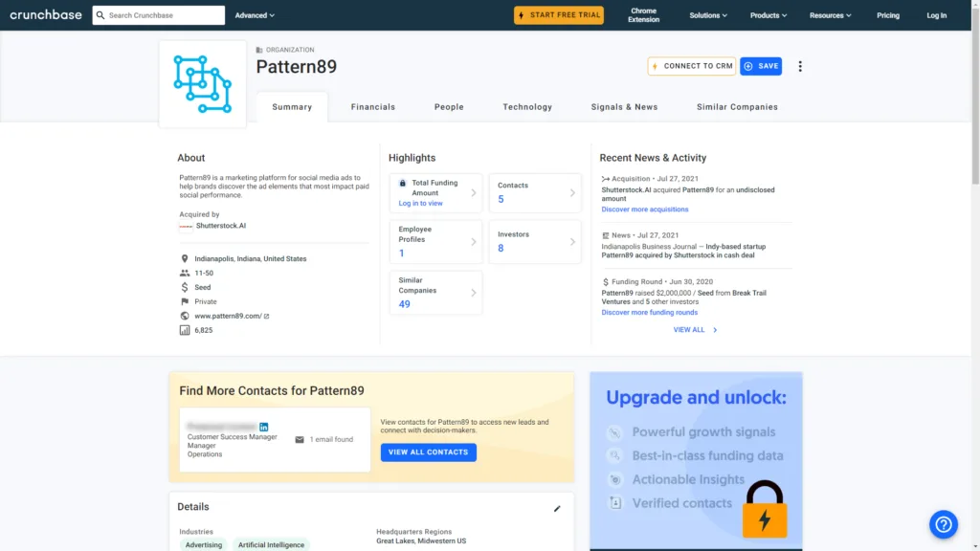Switch to the Financials tab
The height and width of the screenshot is (551, 980).
[373, 107]
